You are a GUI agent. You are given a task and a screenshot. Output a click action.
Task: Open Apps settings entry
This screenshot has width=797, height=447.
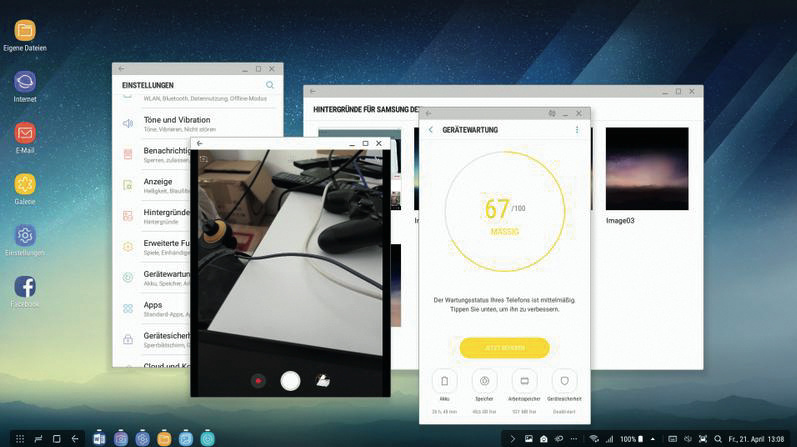click(x=153, y=308)
